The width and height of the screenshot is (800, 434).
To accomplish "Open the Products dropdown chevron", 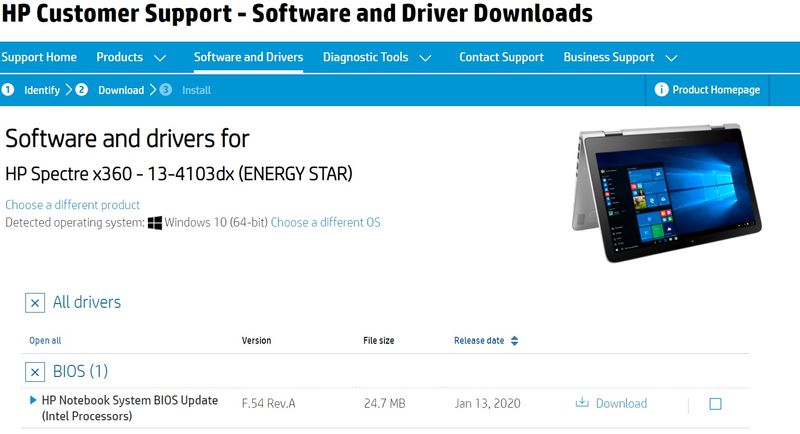I will 160,58.
